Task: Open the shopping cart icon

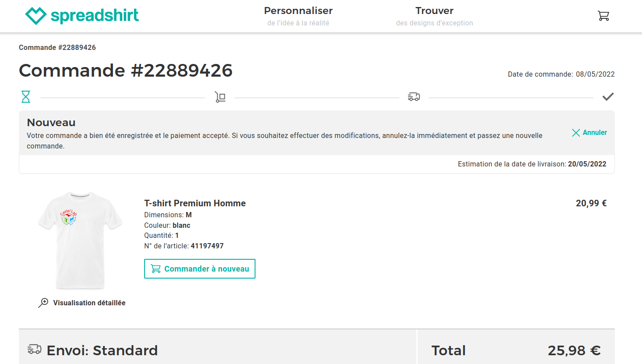Action: coord(603,16)
